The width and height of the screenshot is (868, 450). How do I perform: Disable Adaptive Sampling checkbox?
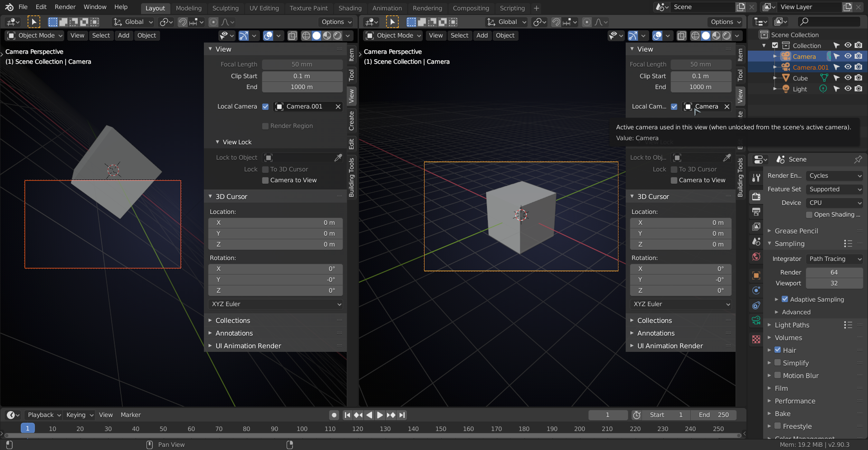pos(785,299)
